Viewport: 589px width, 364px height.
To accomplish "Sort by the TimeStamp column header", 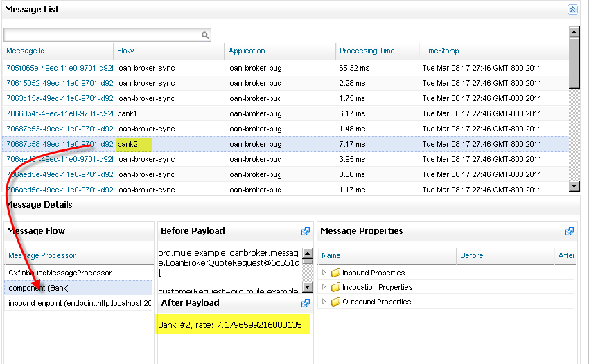I will 441,51.
